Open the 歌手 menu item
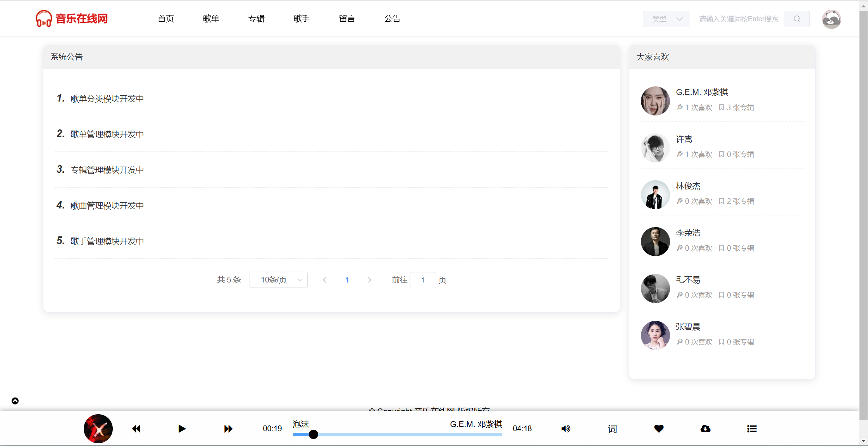Image resolution: width=868 pixels, height=446 pixels. pyautogui.click(x=301, y=19)
